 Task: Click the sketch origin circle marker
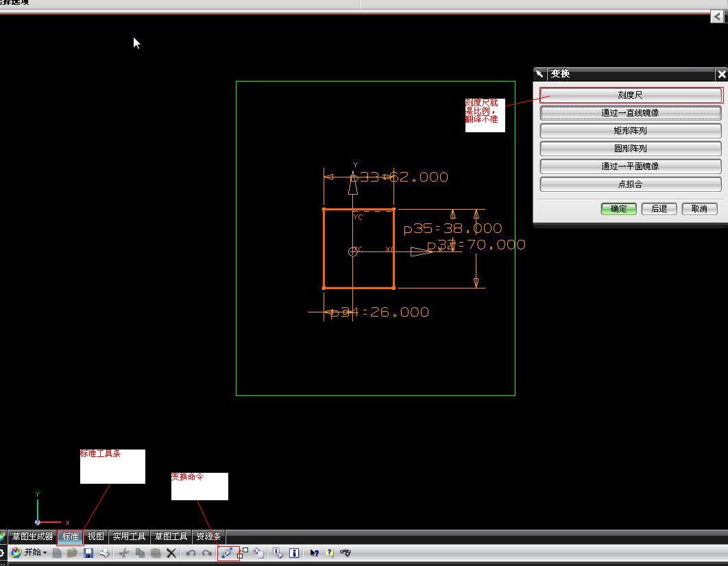click(x=353, y=251)
